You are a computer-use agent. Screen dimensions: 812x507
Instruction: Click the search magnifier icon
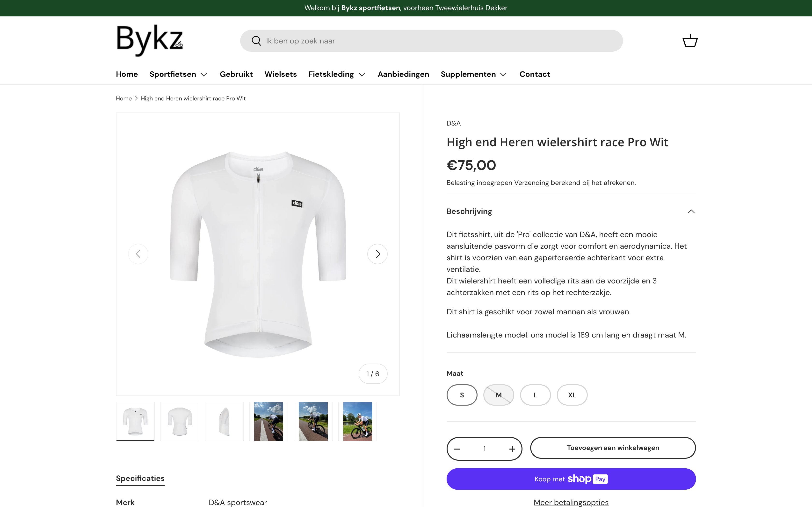256,41
